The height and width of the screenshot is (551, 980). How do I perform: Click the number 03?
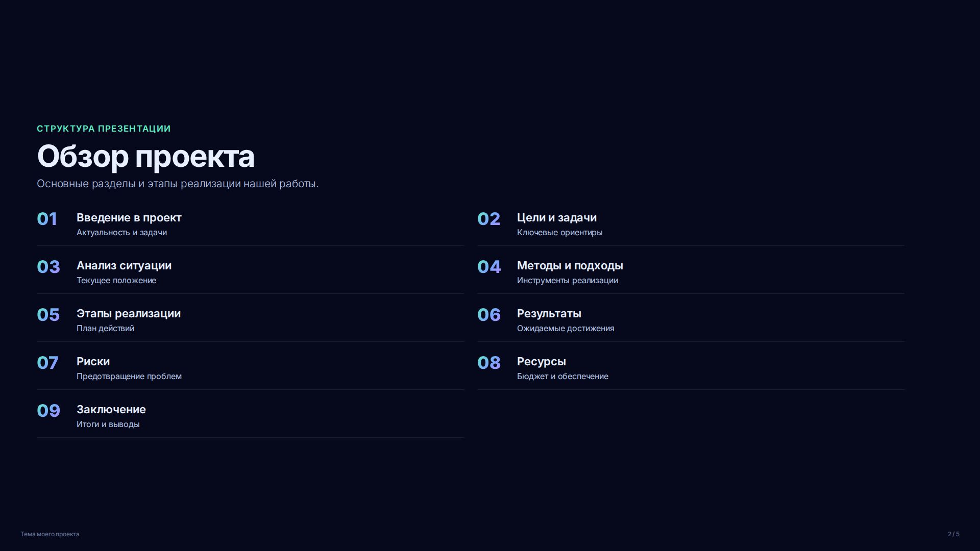(48, 267)
